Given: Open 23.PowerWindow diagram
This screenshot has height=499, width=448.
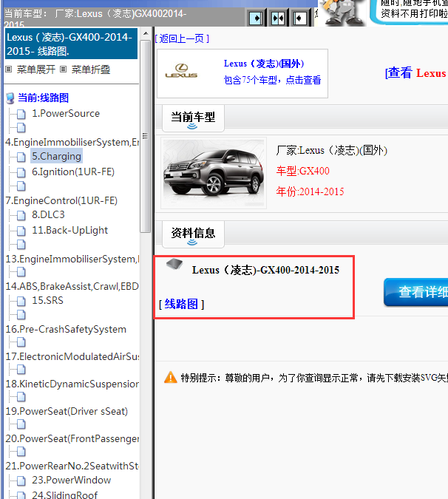Looking at the screenshot, I should click(71, 480).
